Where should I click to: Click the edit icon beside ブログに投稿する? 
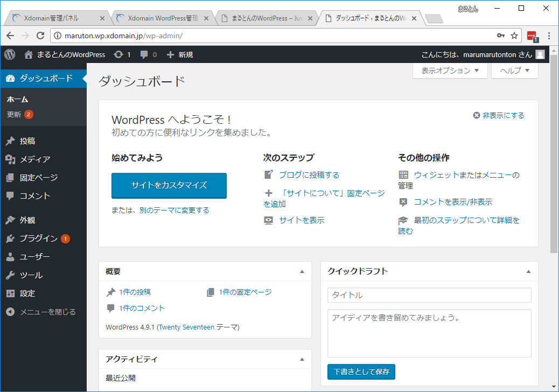(x=268, y=174)
